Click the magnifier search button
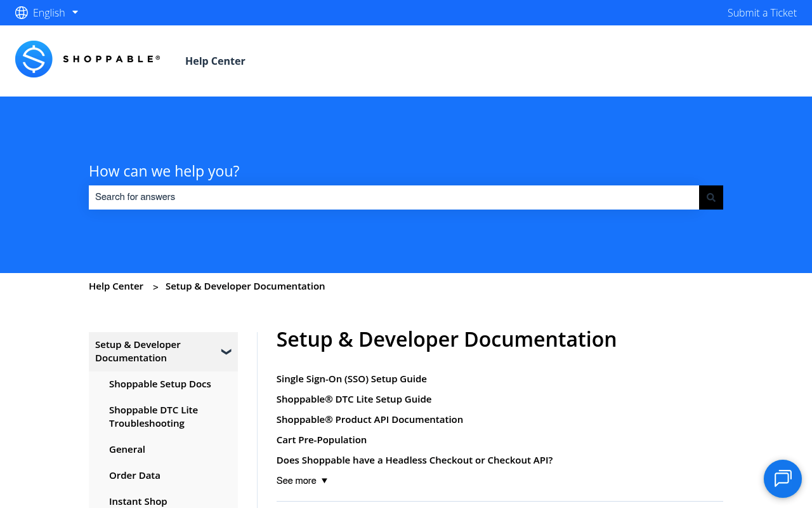 click(x=711, y=197)
